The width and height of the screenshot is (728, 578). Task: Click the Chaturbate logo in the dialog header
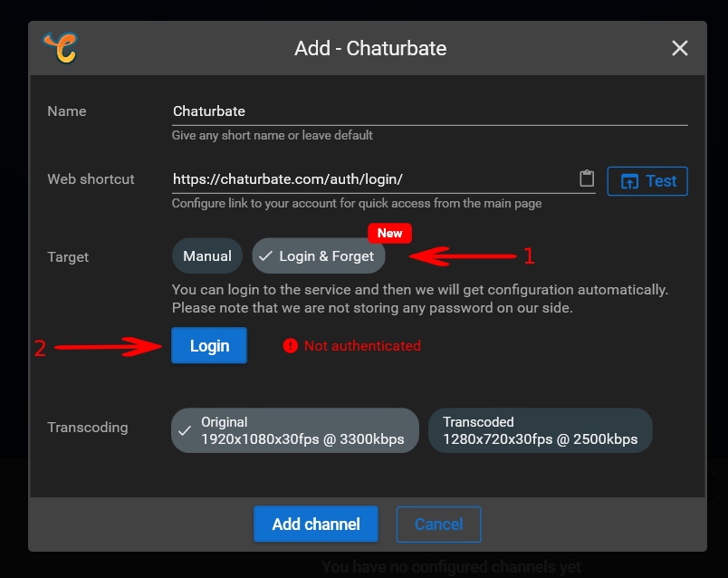60,48
